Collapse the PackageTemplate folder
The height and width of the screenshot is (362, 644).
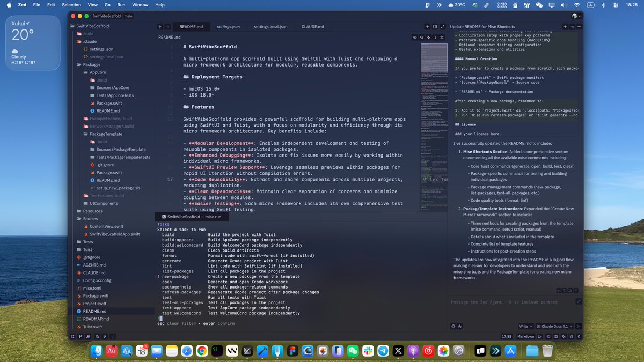(106, 134)
